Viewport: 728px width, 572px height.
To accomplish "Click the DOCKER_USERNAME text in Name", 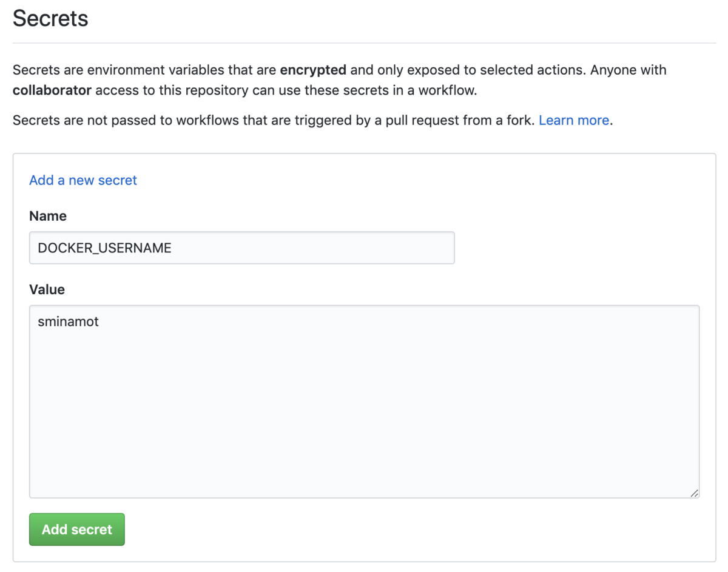I will 104,248.
